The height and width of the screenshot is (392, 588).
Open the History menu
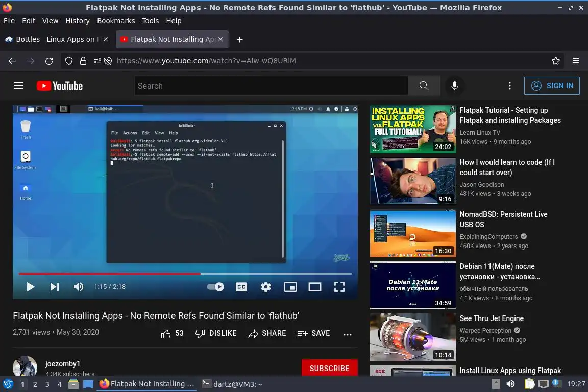point(78,21)
